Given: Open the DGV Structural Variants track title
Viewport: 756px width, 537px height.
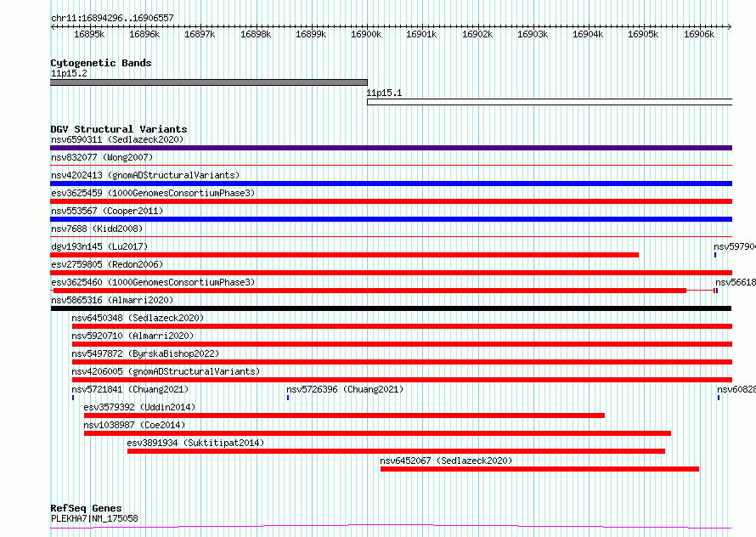Looking at the screenshot, I should point(119,129).
